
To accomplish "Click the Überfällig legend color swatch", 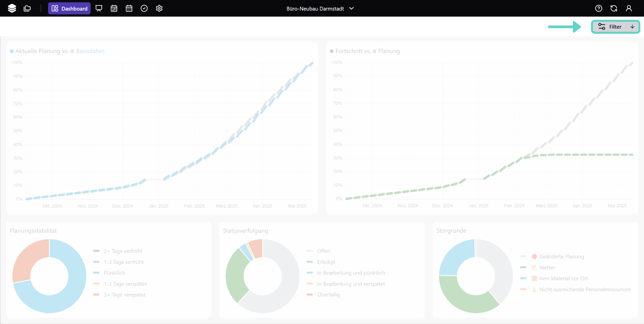I will (310, 295).
